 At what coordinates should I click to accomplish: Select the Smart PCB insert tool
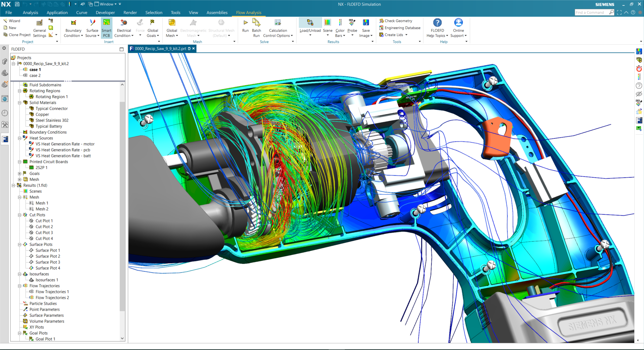point(106,27)
